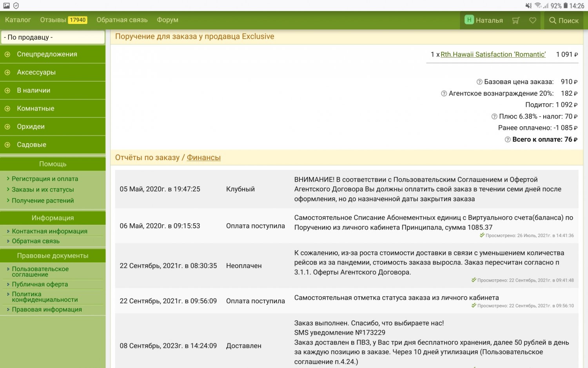Expand the Садовые category
The height and width of the screenshot is (368, 588).
pos(7,145)
